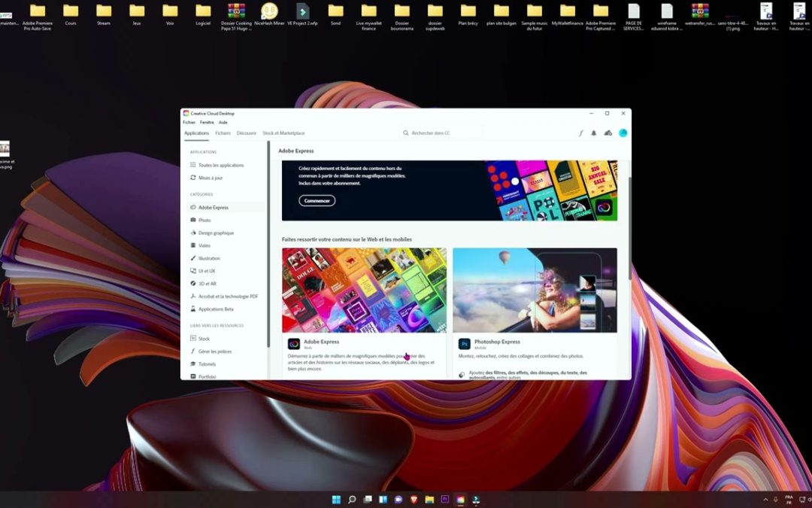Screen dimensions: 812x508
Task: Select the Adobe Express category
Action: click(226, 208)
